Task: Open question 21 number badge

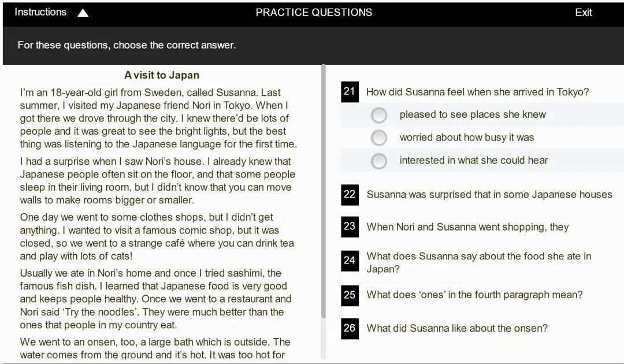Action: pyautogui.click(x=350, y=92)
